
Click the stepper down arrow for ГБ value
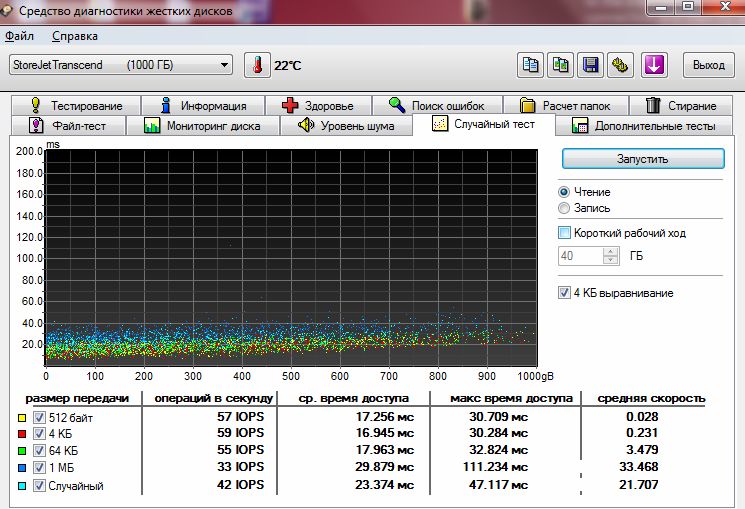[x=610, y=260]
